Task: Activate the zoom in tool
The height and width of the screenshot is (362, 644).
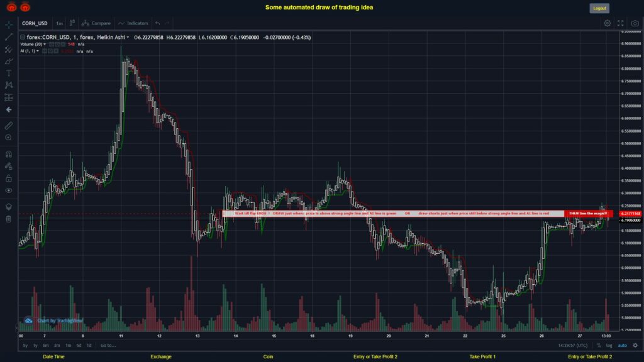Action: 9,138
